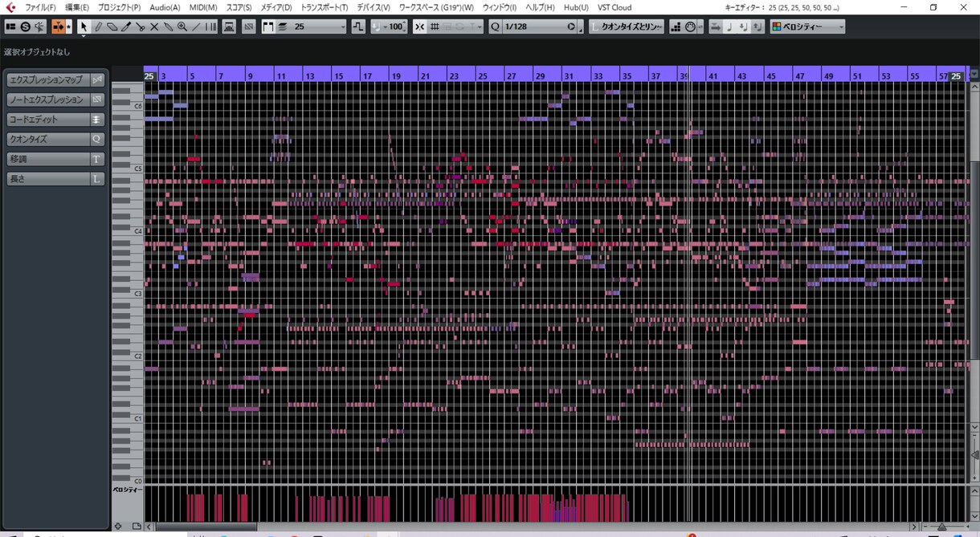
Task: Select the Mute X tool
Action: [154, 26]
